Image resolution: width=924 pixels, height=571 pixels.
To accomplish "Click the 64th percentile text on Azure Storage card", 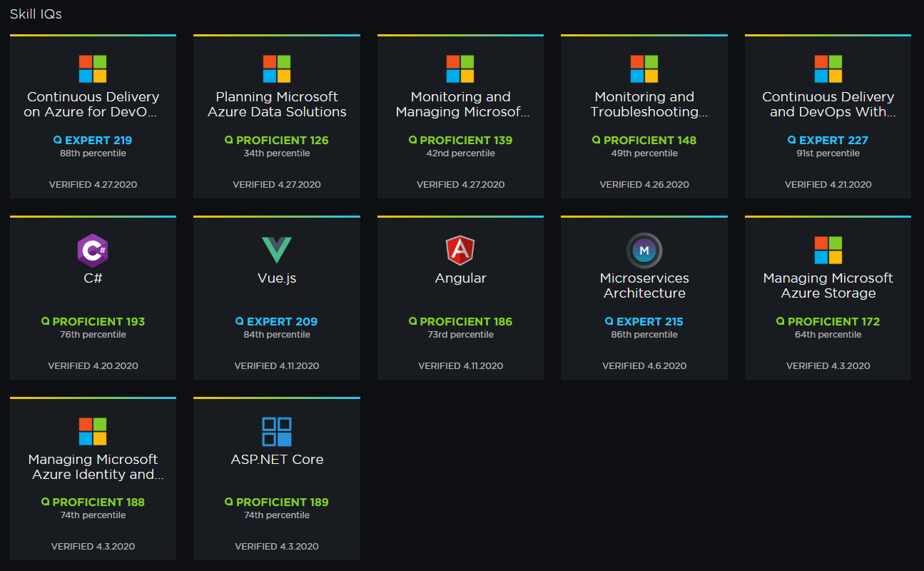I will coord(828,335).
